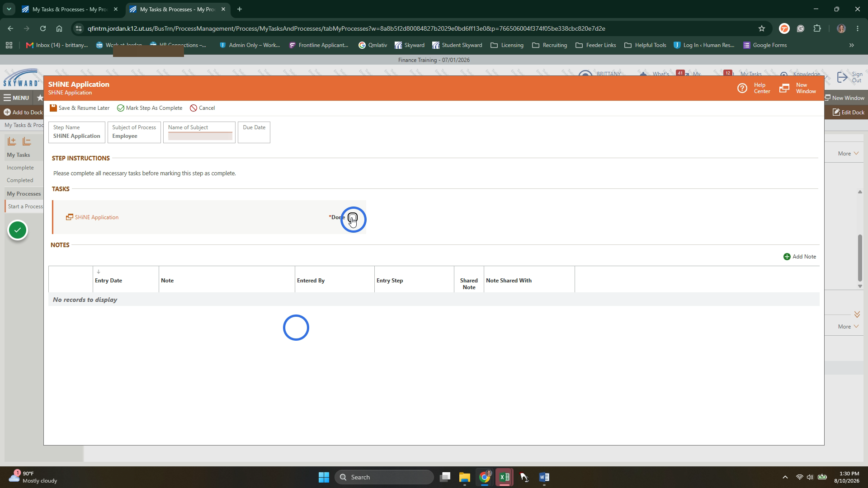This screenshot has width=868, height=488.
Task: Open Word from the taskbar
Action: pyautogui.click(x=544, y=477)
